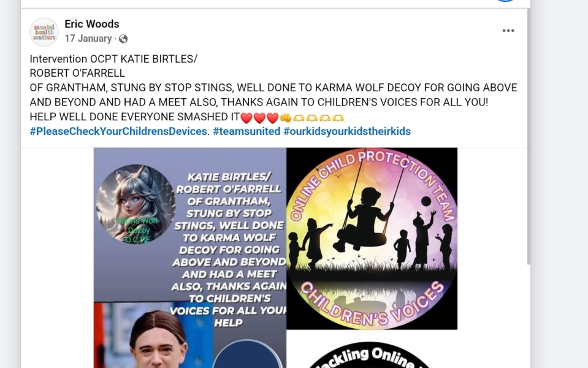Click the Karma Wolf Decoy avatar image
The image size is (588, 368).
[136, 204]
